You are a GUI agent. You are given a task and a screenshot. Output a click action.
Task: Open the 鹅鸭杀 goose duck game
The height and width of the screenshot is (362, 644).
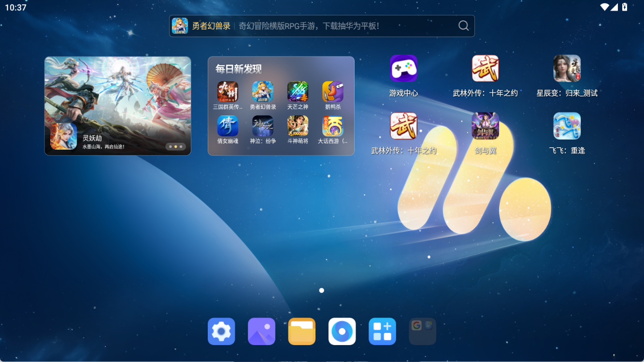click(x=333, y=92)
